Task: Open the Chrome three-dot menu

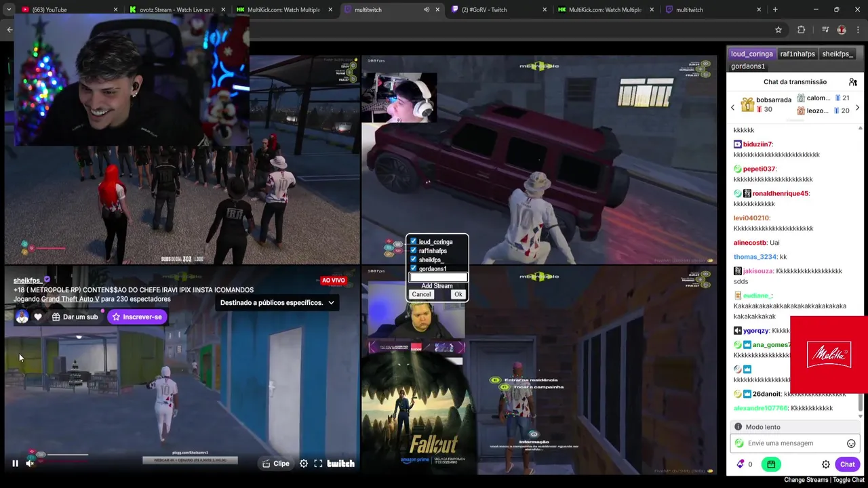Action: point(859,30)
